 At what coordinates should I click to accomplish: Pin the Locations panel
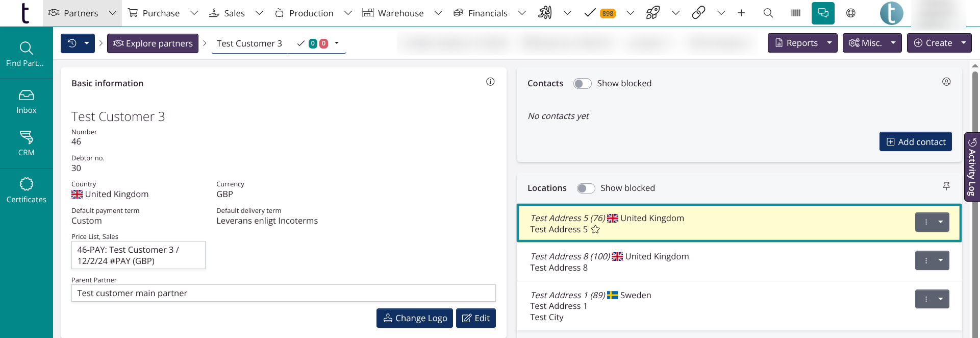(x=946, y=186)
